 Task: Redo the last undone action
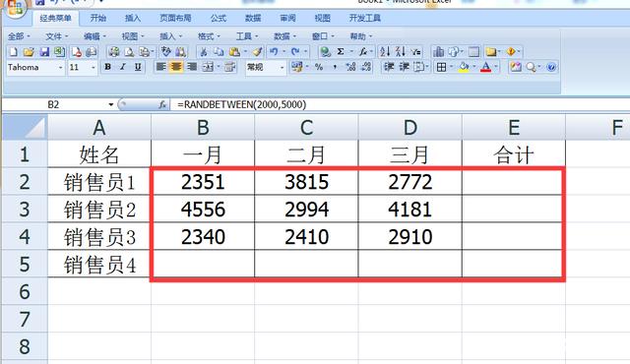[295, 52]
